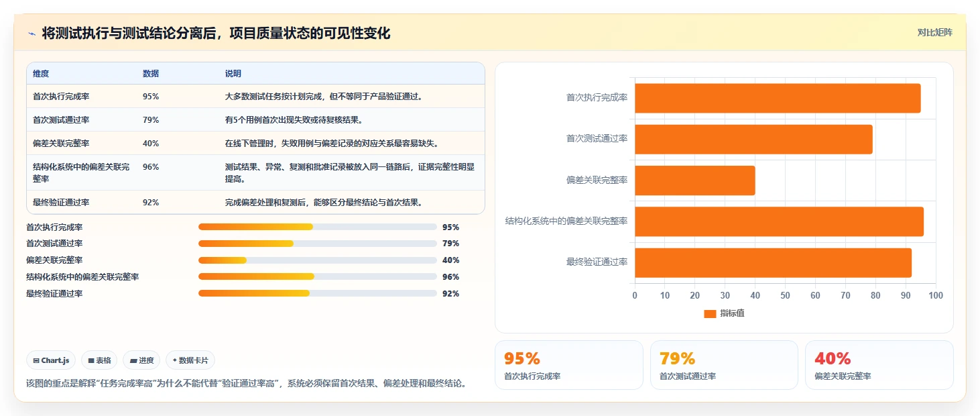Click table cell 首次执行完成率
This screenshot has width=980, height=416.
[x=61, y=97]
